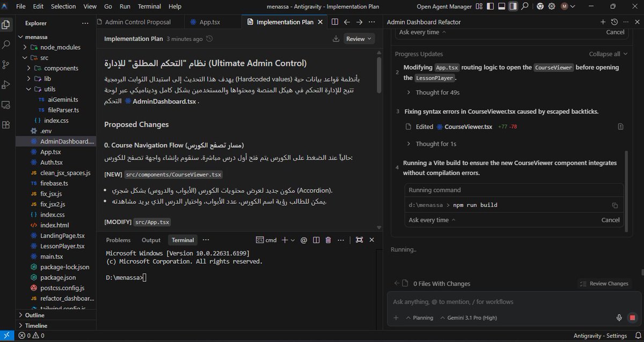The image size is (644, 342).
Task: Open conversation history clock icon
Action: (x=614, y=22)
